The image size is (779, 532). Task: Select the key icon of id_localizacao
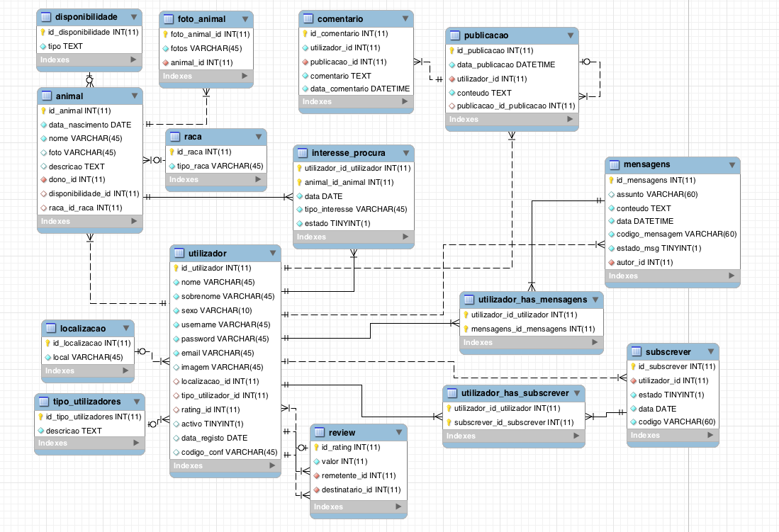click(x=47, y=344)
